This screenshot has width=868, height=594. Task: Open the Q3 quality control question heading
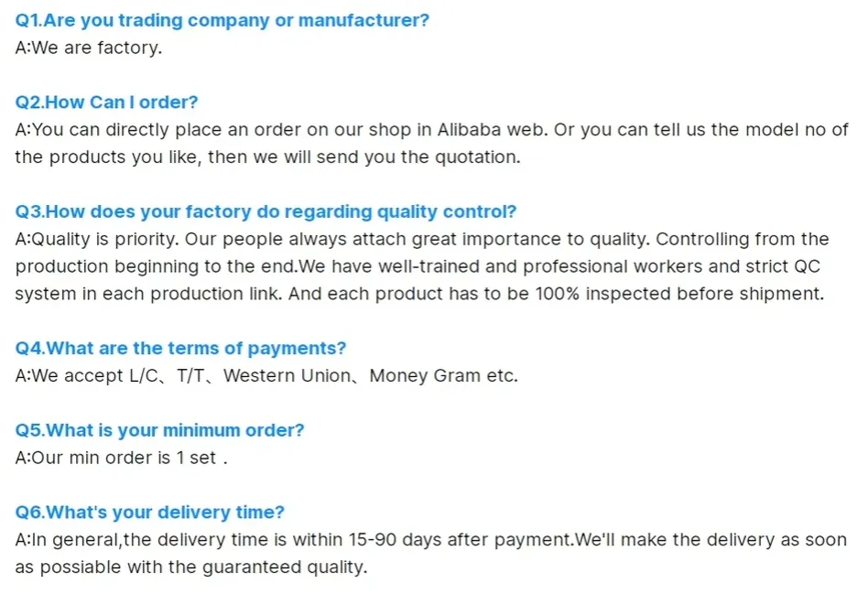click(x=266, y=211)
